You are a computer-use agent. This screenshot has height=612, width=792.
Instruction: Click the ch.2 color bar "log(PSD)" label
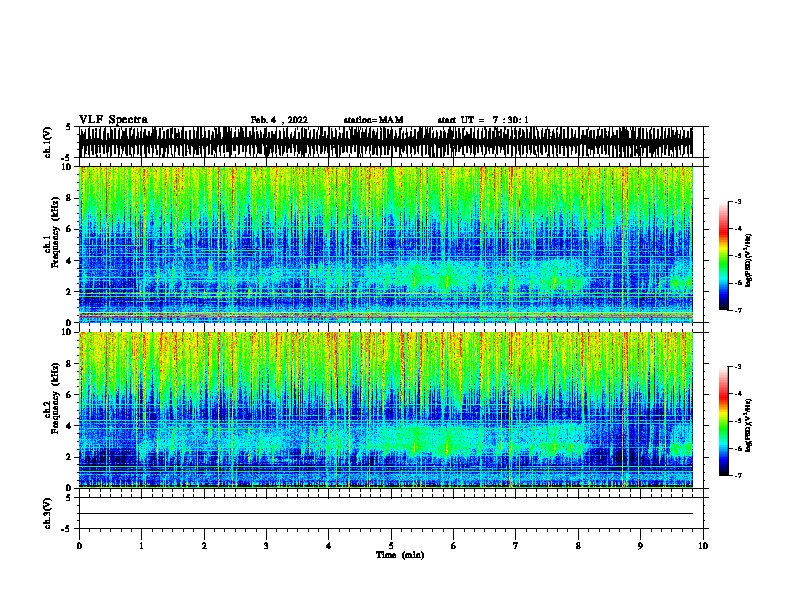coord(749,425)
